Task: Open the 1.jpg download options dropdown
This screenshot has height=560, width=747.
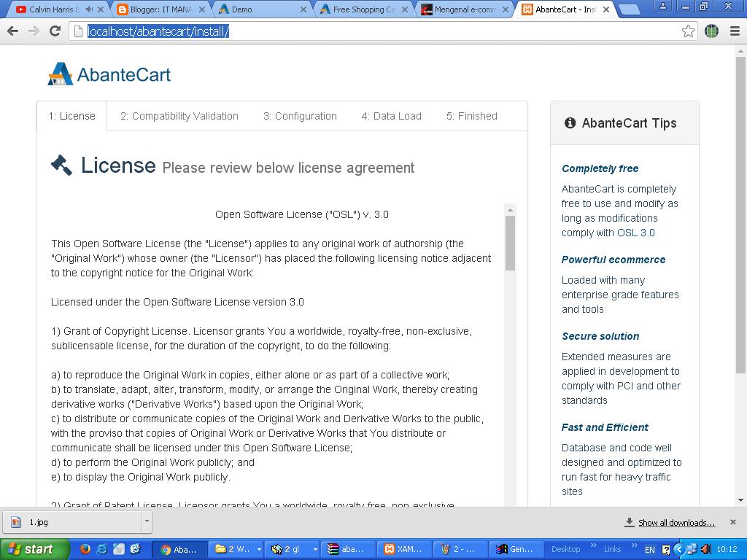Action: pyautogui.click(x=147, y=522)
